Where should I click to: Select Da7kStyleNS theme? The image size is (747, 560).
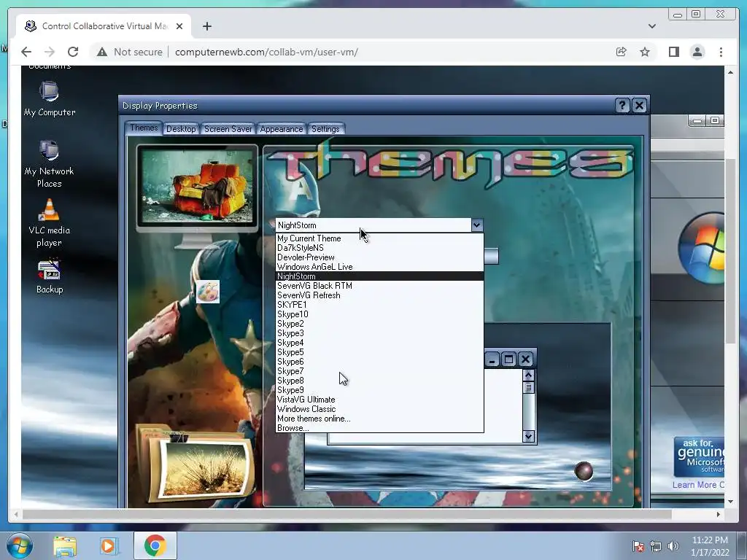click(x=379, y=248)
